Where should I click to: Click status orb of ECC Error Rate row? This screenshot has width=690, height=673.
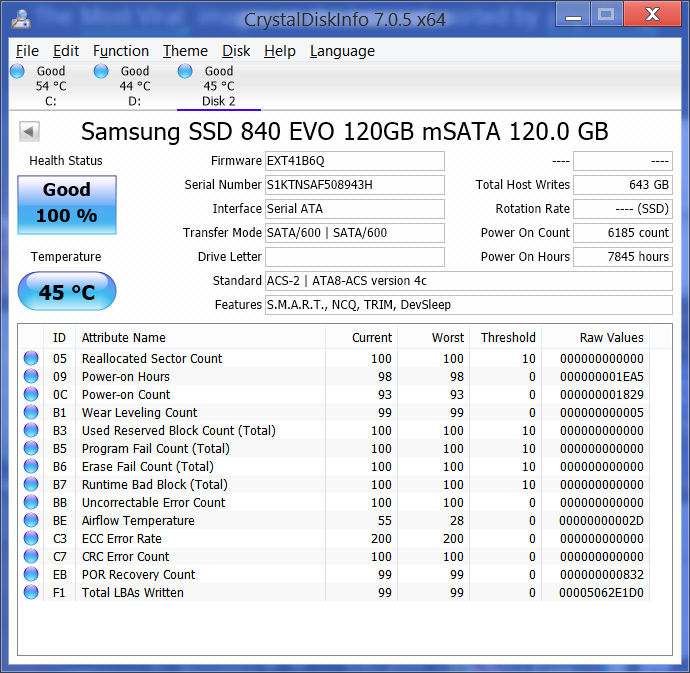(x=31, y=538)
